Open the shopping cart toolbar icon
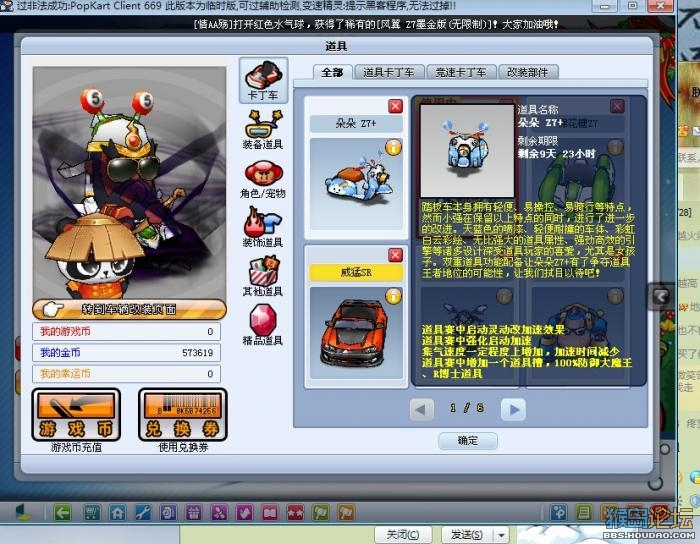This screenshot has width=700, height=544. 92,513
